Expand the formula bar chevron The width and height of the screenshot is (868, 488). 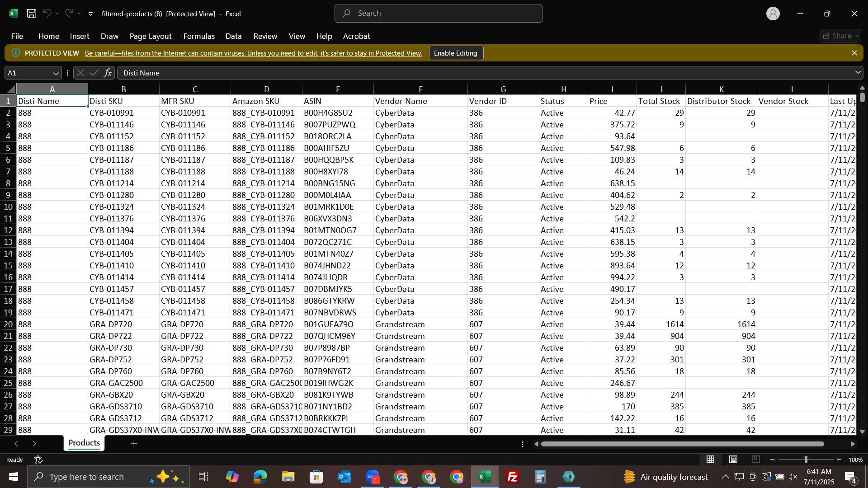(x=858, y=73)
